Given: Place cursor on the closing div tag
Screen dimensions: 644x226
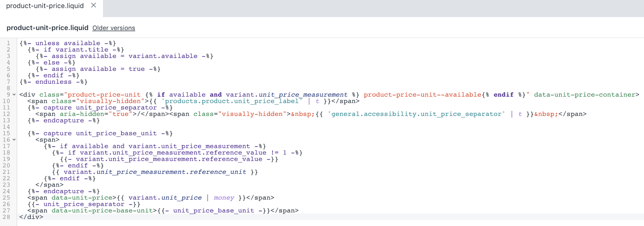Looking at the screenshot, I should coord(31,217).
